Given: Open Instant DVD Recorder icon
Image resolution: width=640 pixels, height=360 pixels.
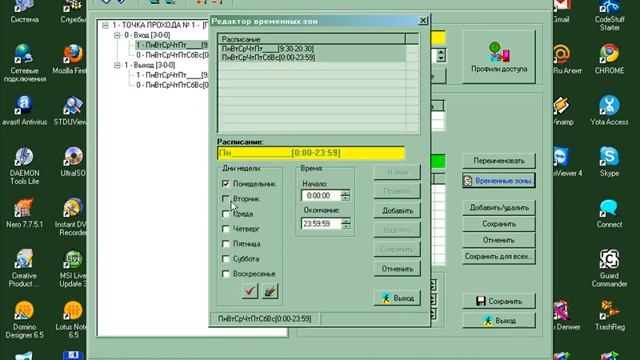Looking at the screenshot, I should pos(72,217).
